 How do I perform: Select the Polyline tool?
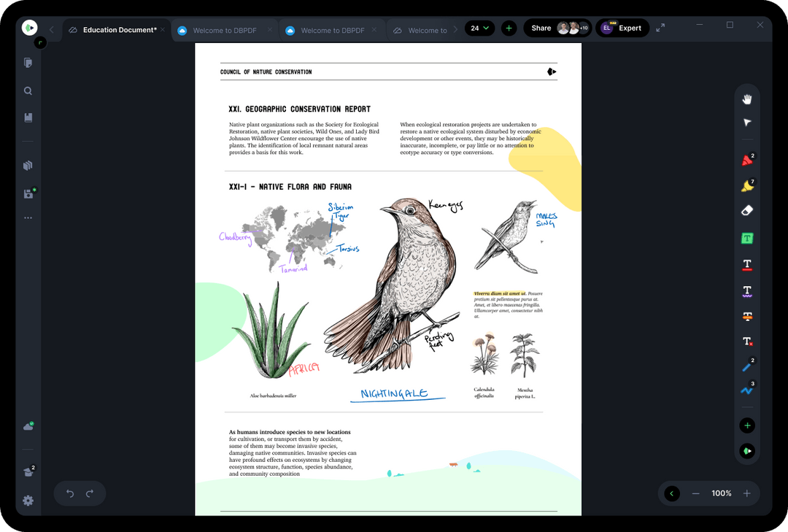746,390
